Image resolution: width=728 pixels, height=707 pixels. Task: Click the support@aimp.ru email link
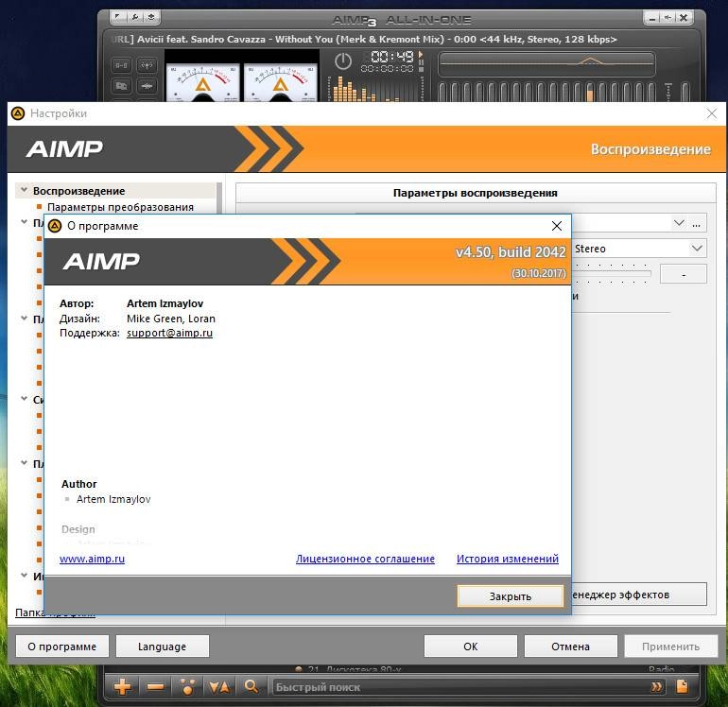click(x=169, y=333)
